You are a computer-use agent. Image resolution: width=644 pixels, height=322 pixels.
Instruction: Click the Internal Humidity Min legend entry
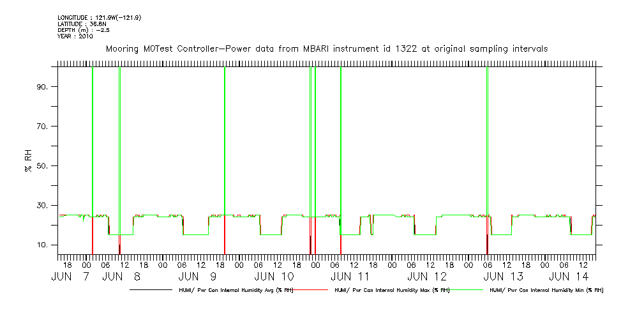[x=546, y=290]
